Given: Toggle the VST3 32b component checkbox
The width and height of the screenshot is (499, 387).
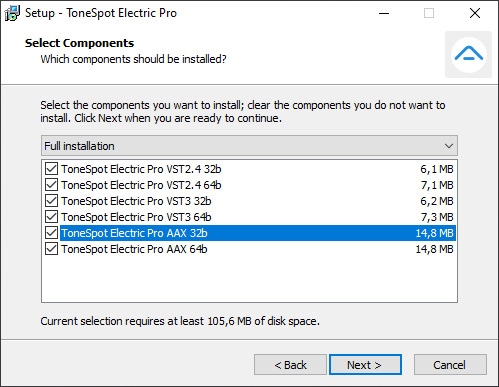Looking at the screenshot, I should 51,201.
